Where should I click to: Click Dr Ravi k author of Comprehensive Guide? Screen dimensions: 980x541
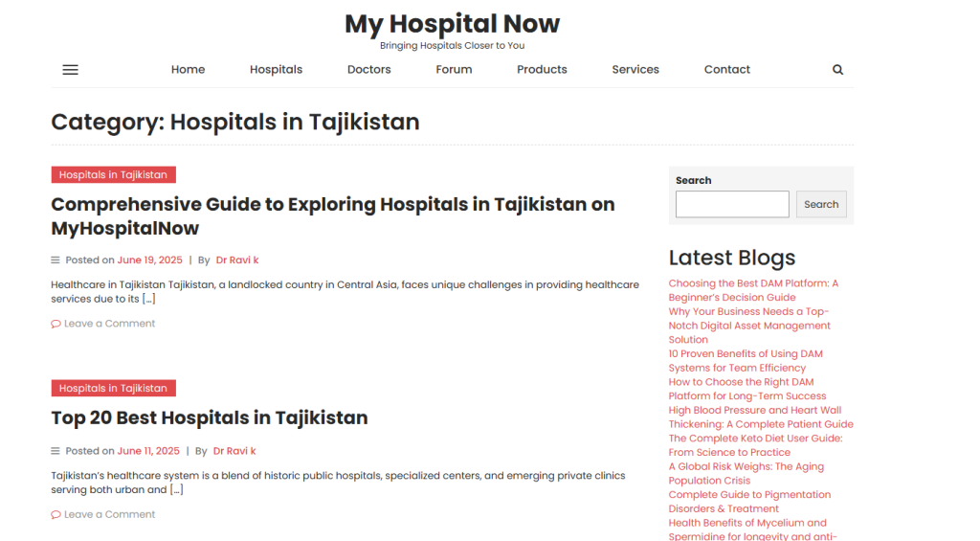237,260
